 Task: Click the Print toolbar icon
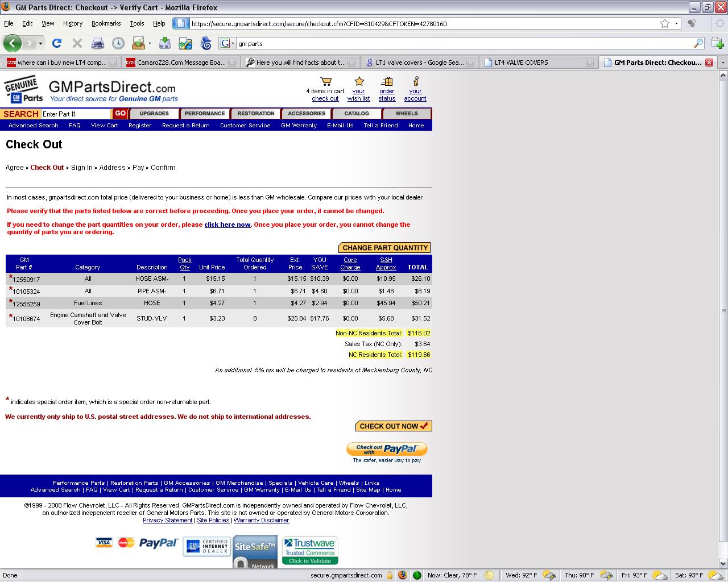98,43
